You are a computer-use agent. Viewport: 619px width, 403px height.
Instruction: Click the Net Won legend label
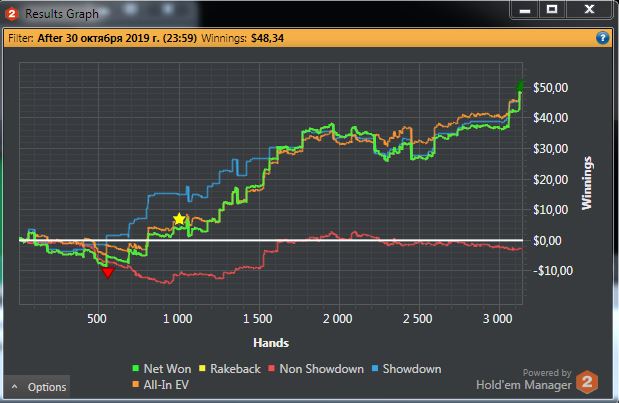pos(167,369)
